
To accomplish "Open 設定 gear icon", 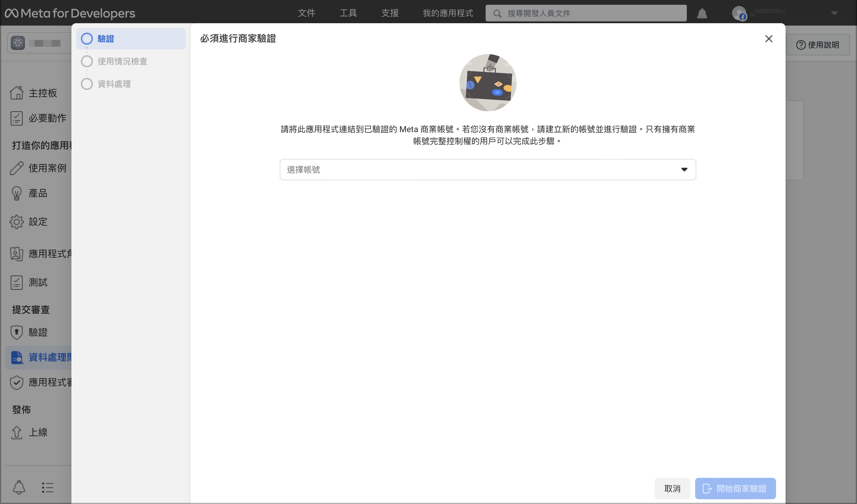I will [16, 222].
